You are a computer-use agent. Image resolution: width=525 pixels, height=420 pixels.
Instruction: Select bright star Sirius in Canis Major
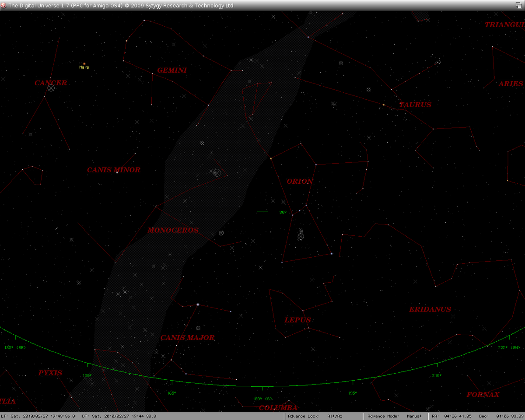(x=198, y=304)
